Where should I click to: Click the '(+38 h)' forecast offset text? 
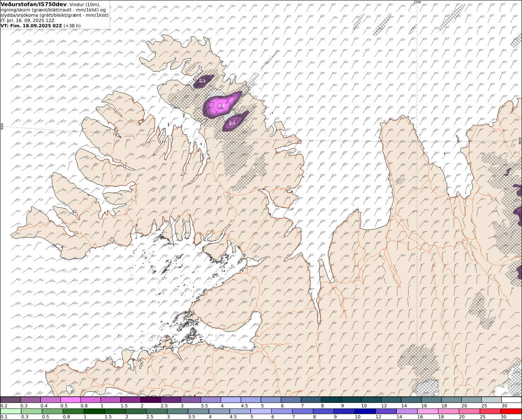coord(72,26)
